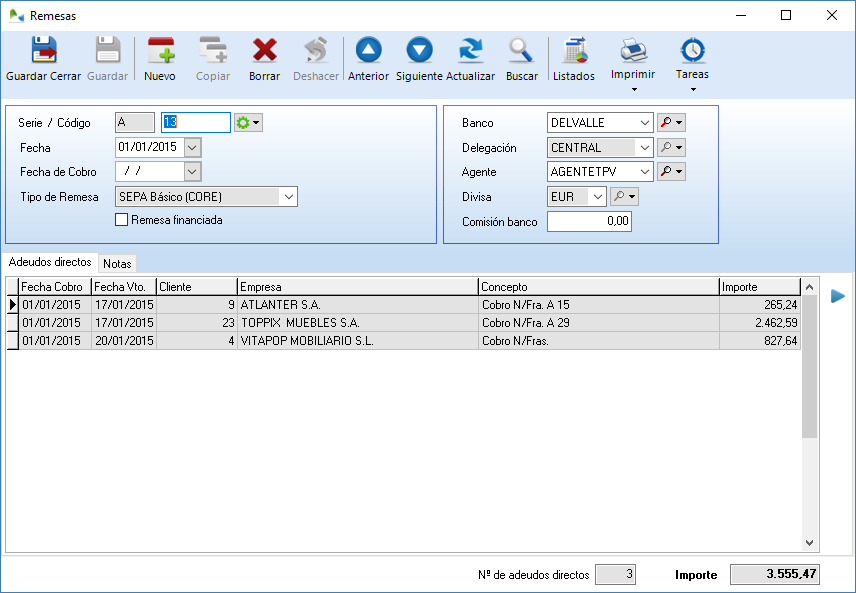Click the Guardar Cerrar toolbar icon
This screenshot has height=593, width=856.
pos(43,51)
